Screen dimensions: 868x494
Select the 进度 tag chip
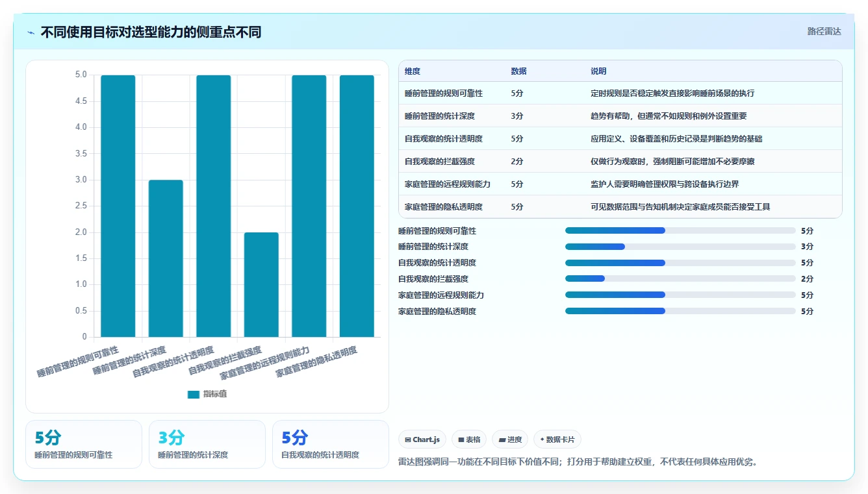tap(510, 439)
